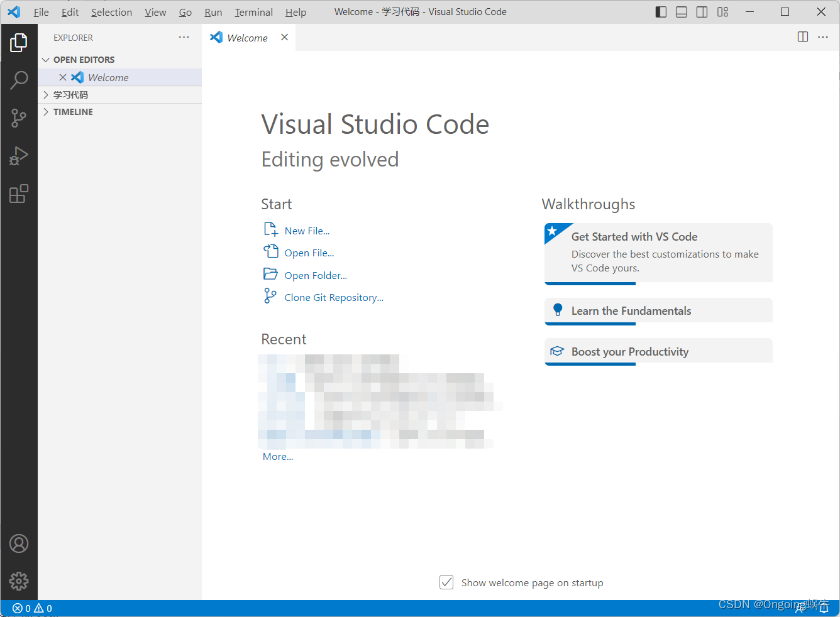The height and width of the screenshot is (617, 840).
Task: Open the Run menu
Action: click(214, 12)
